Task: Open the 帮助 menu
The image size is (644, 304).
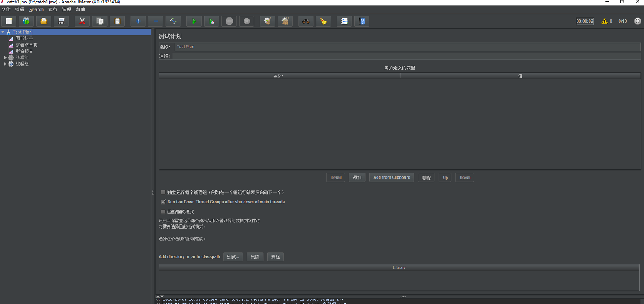Action: pyautogui.click(x=80, y=9)
